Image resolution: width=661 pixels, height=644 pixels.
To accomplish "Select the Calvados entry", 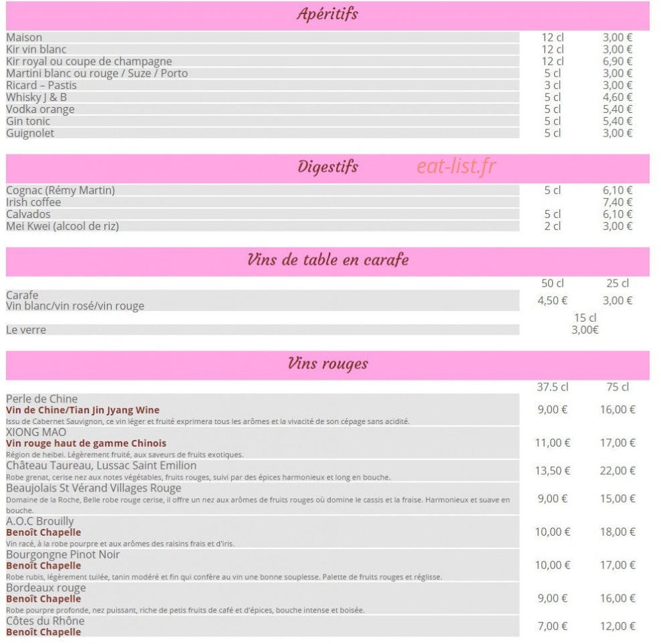I will point(28,214).
